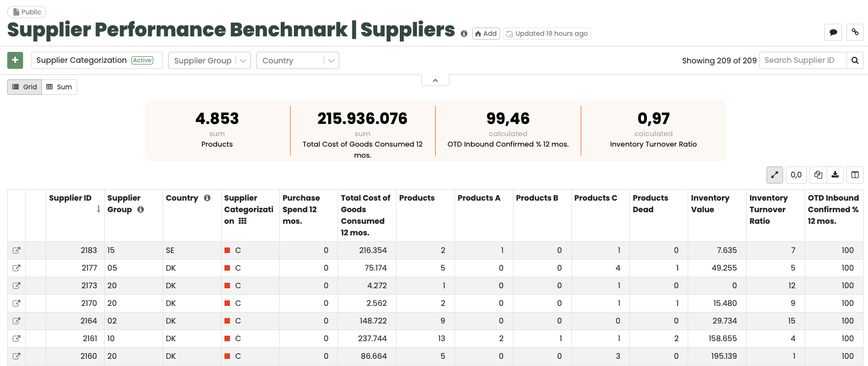Open the Country filter dropdown
The height and width of the screenshot is (366, 868).
(x=297, y=61)
